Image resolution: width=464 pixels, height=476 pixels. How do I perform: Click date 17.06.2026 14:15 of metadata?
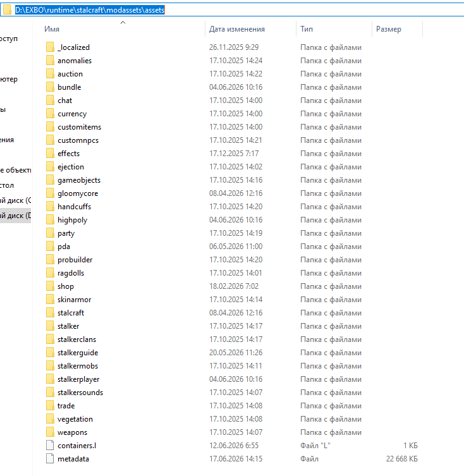[x=236, y=459]
